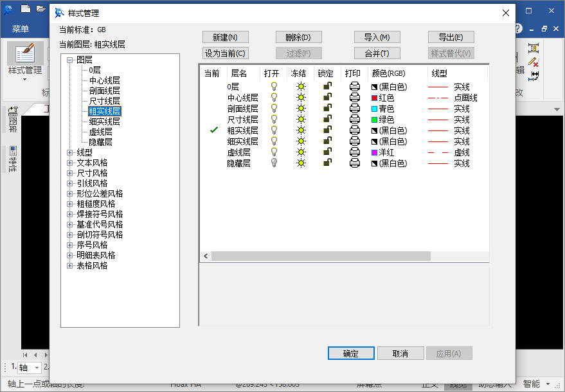Screen dimensions: 565x392
Task: Click the red color swatch of 中心线层
Action: click(374, 98)
